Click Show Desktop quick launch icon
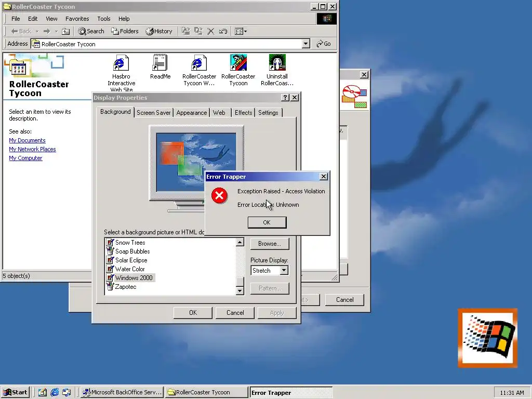The width and height of the screenshot is (532, 399). point(43,393)
